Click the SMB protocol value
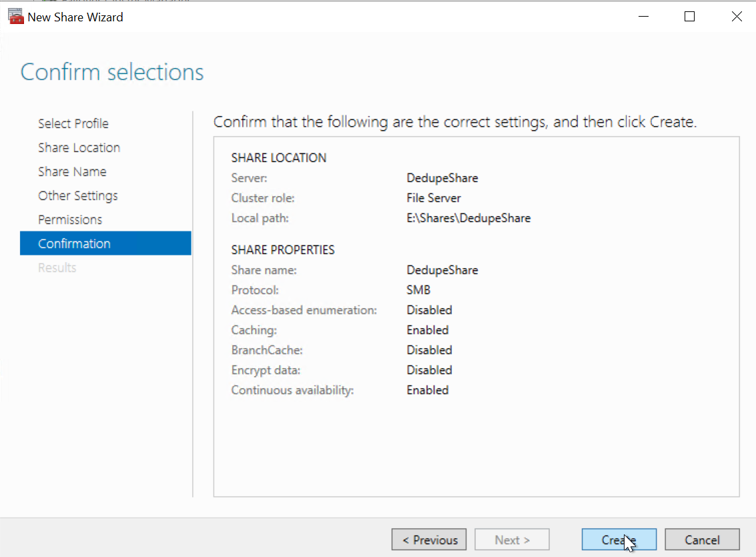The height and width of the screenshot is (557, 756). click(x=418, y=290)
